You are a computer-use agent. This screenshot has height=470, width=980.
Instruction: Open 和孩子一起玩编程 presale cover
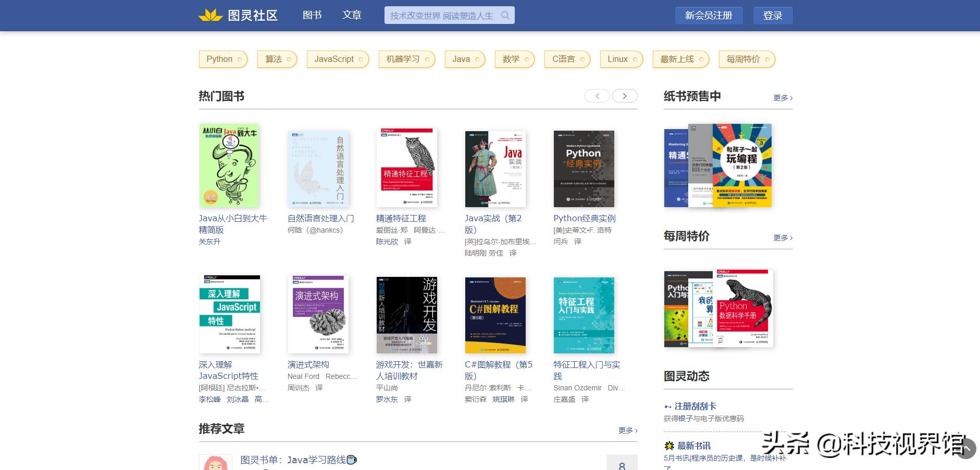(x=742, y=166)
